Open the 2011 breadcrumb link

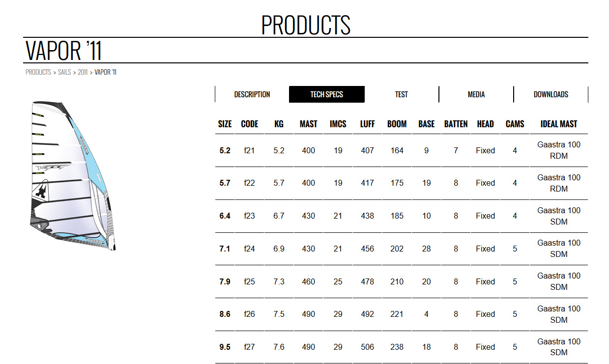tap(83, 72)
